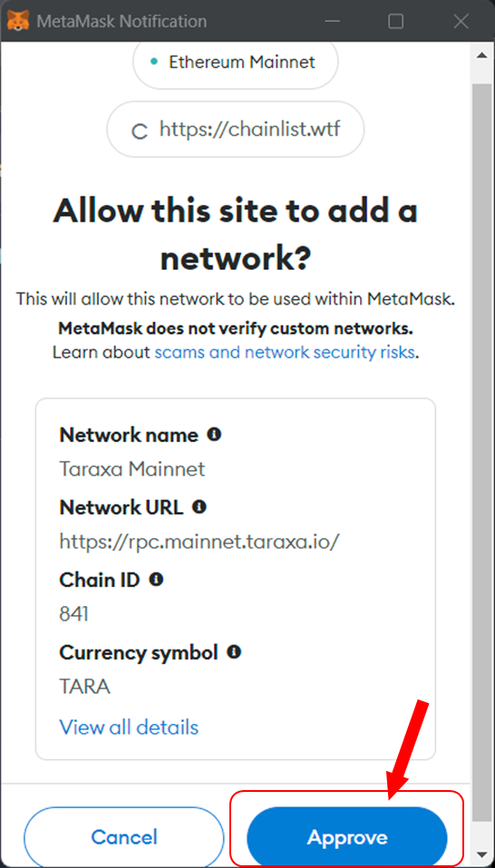Click the Taraxa Mainnet network name value
Viewport: 495px width, 868px height.
132,469
